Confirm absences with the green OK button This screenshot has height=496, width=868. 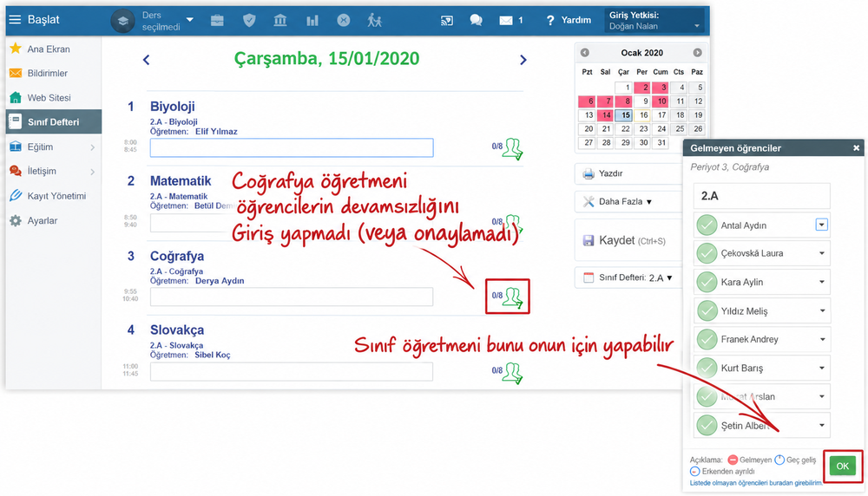click(843, 467)
